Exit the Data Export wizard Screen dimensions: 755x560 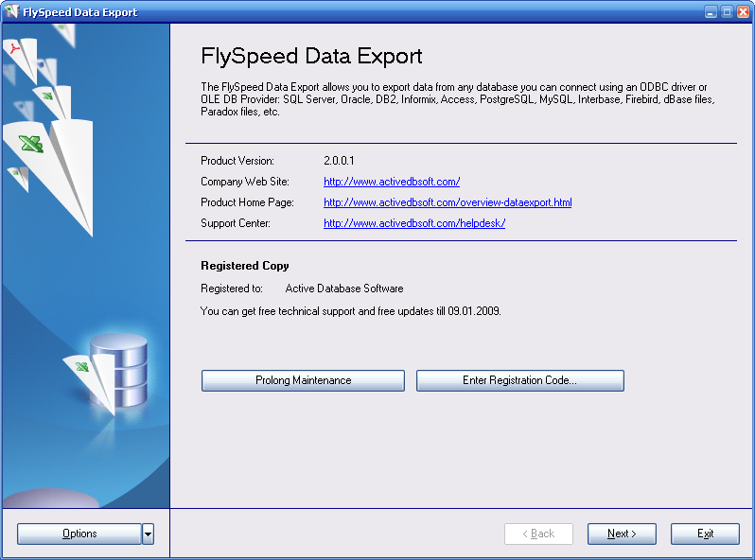click(705, 534)
